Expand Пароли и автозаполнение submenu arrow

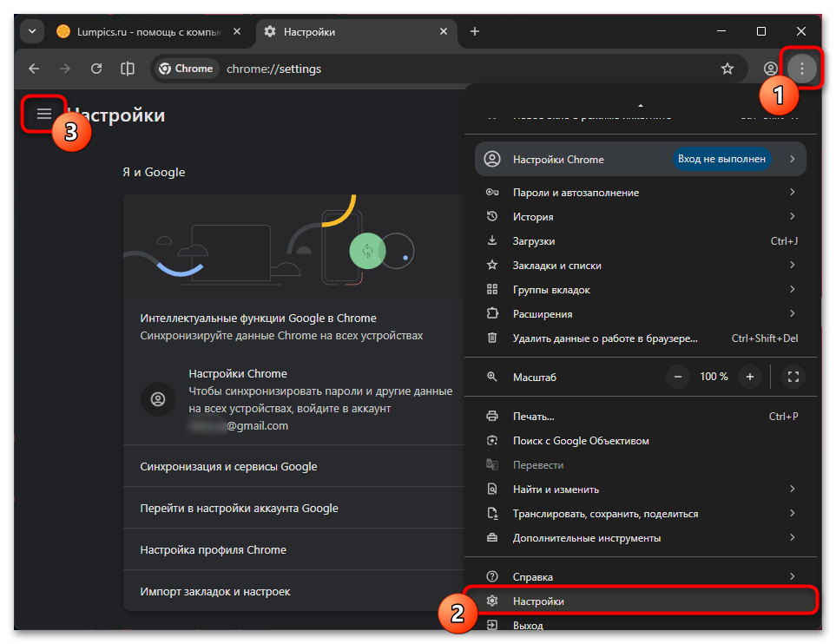793,192
